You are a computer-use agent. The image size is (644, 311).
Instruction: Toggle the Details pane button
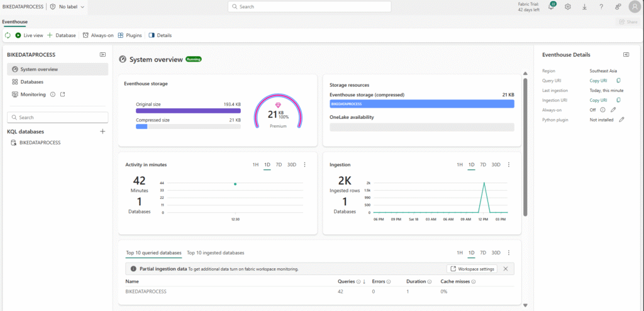160,35
